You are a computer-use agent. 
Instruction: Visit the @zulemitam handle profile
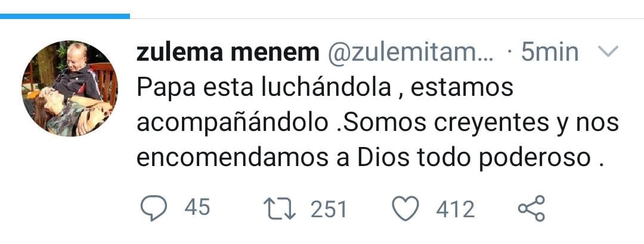[411, 52]
